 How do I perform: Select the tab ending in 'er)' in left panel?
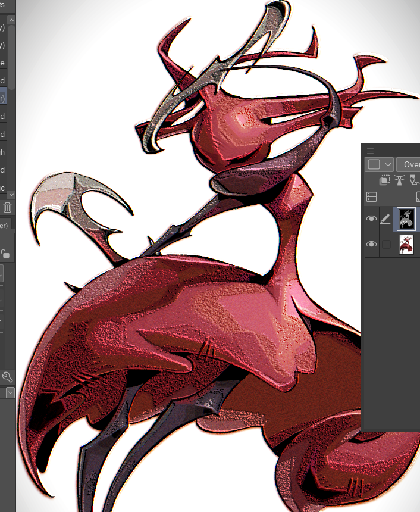tap(5, 226)
